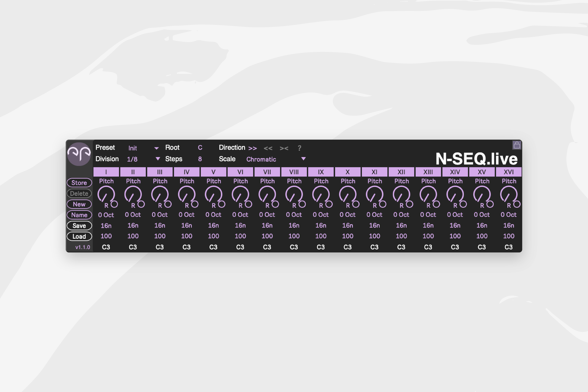Open the Scale dropdown showing Chromatic
The height and width of the screenshot is (392, 588).
tap(276, 159)
